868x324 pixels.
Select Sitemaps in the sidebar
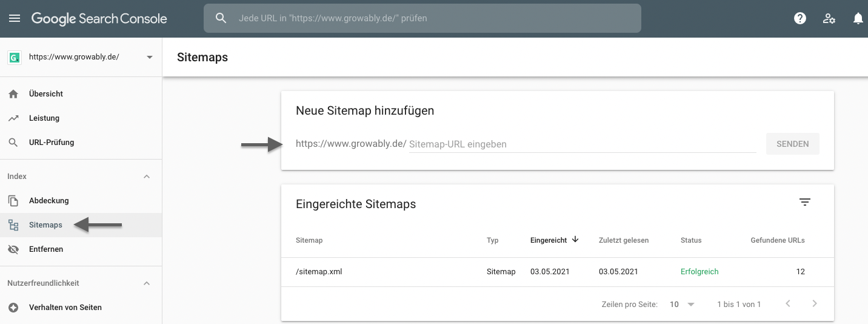(x=81, y=225)
